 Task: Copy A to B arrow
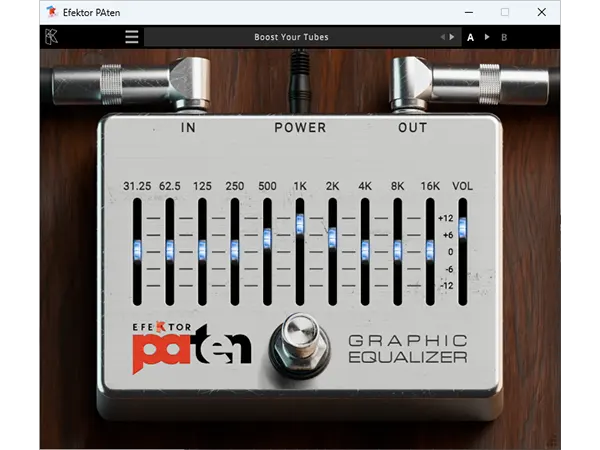tap(487, 37)
